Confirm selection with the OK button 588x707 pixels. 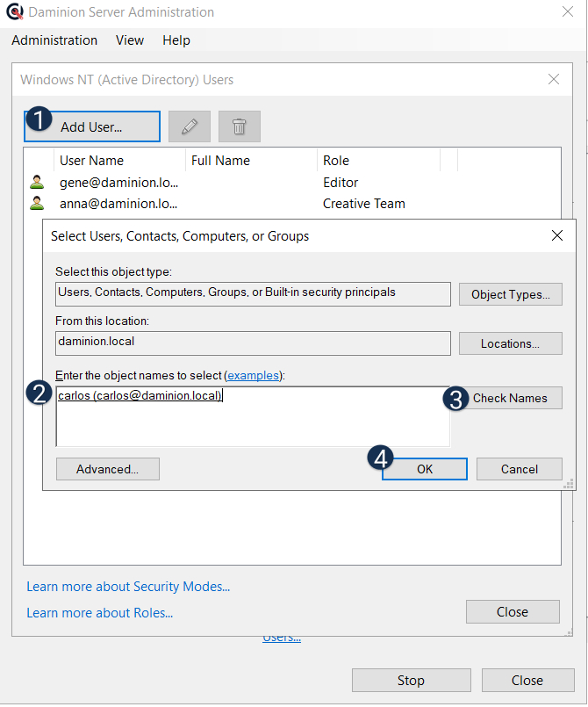pos(425,469)
